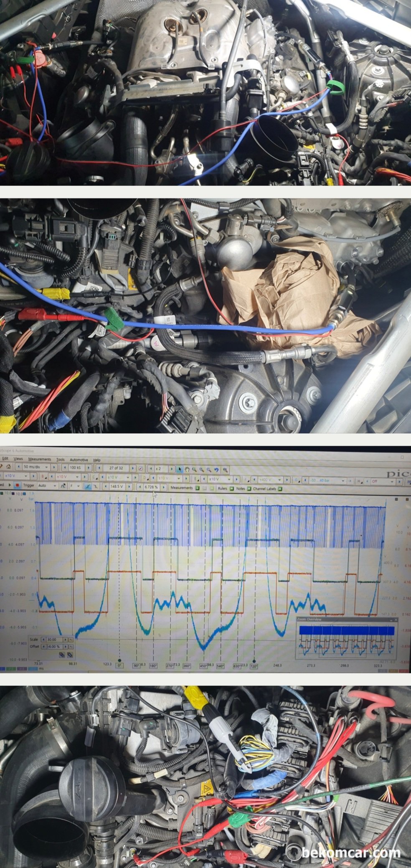The image size is (411, 868).
Task: Add a measurement with green plus
Action: click(197, 488)
